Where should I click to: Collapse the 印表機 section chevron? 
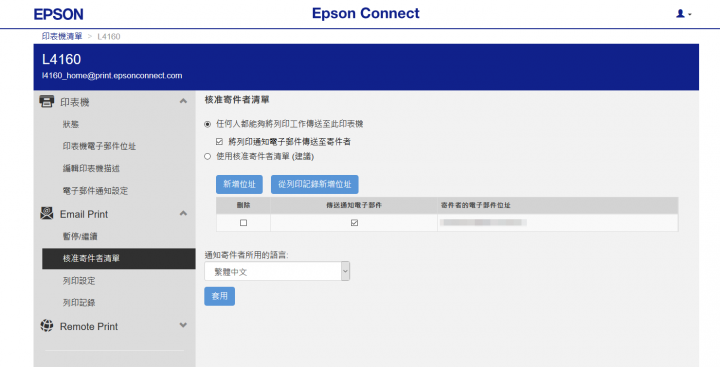click(183, 101)
